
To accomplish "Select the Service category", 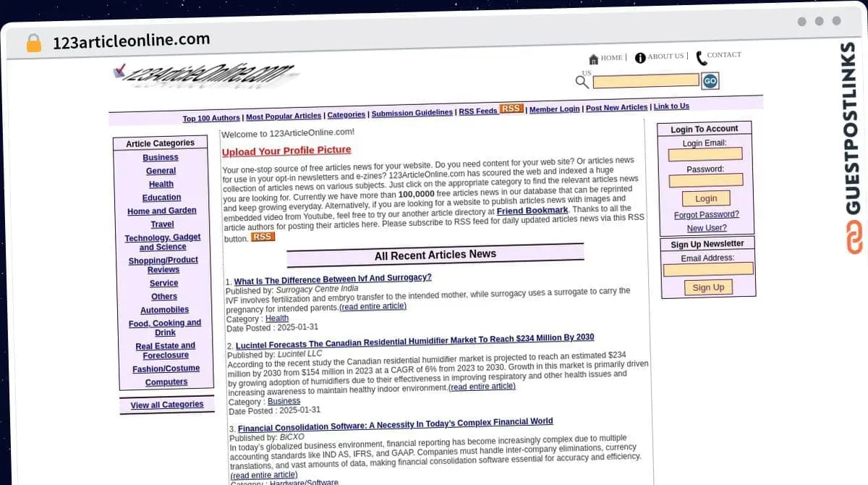I will click(164, 283).
